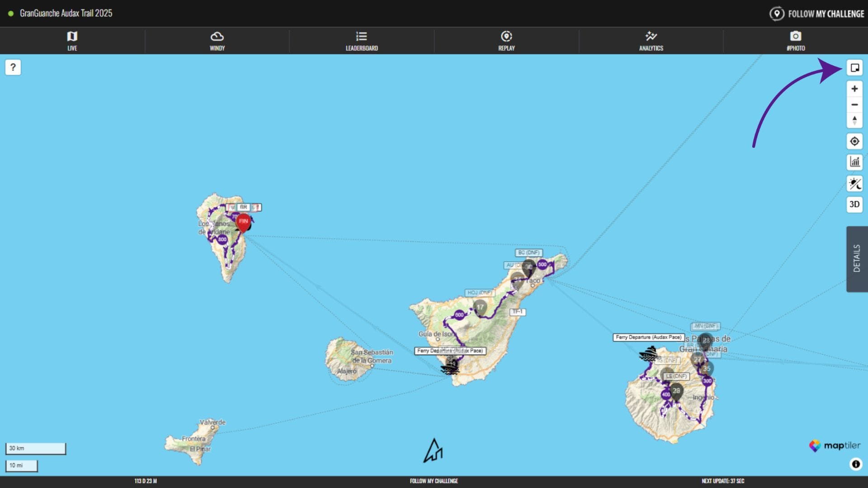This screenshot has width=868, height=488.
Task: Click the locate target icon
Action: [x=854, y=141]
